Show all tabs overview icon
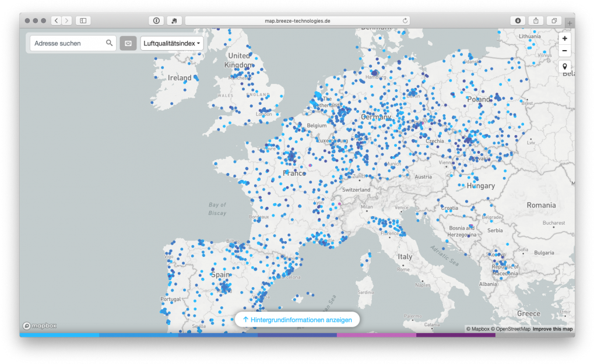Screen dimensions: 594x364 pos(554,20)
